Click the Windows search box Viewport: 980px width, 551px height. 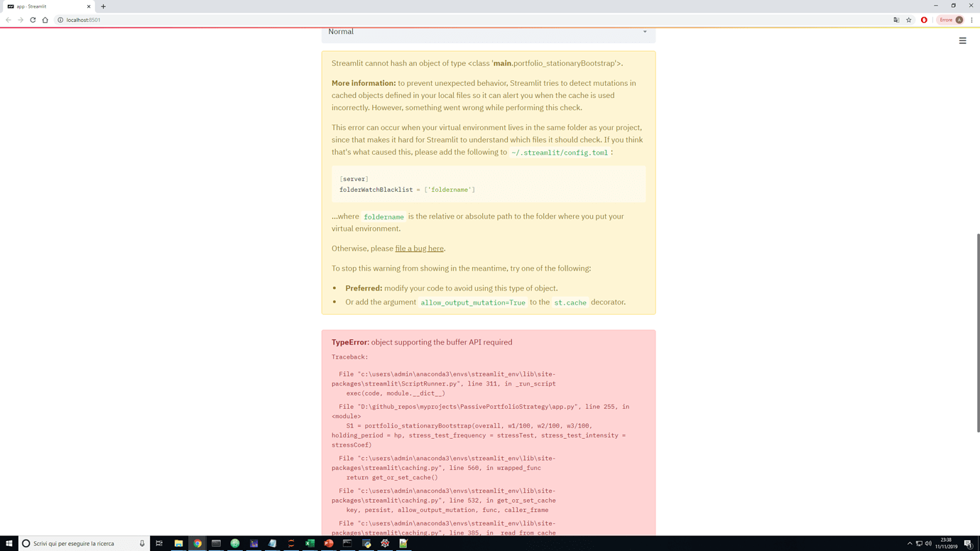click(78, 543)
